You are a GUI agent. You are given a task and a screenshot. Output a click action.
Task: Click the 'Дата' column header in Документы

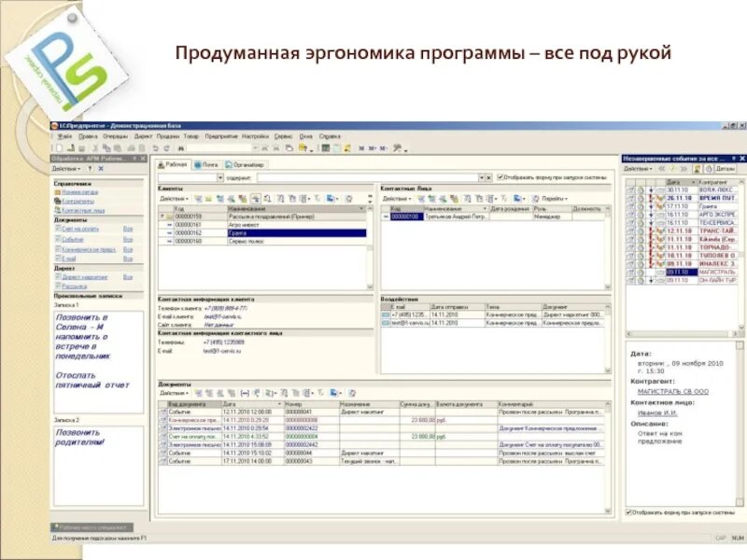(252, 404)
